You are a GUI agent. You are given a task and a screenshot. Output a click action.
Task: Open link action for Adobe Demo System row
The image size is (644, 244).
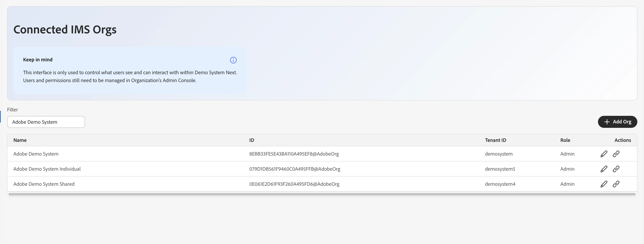click(x=616, y=154)
